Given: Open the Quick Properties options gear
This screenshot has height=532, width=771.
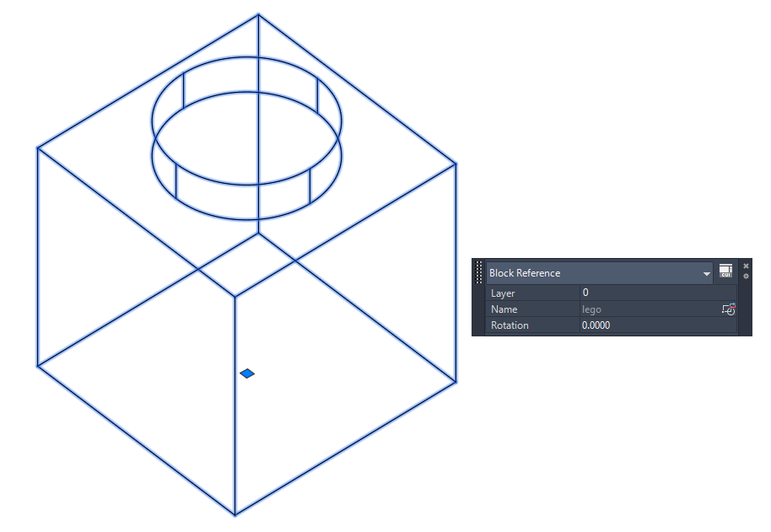Looking at the screenshot, I should click(746, 277).
